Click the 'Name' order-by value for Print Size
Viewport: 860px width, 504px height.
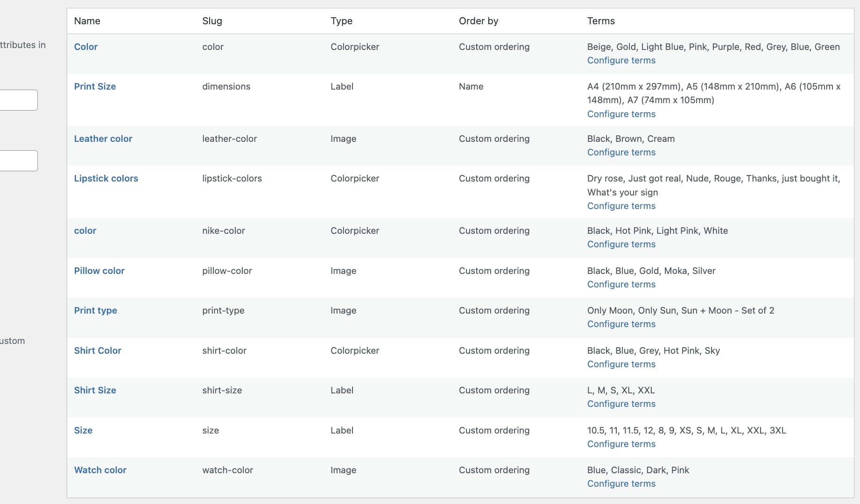pos(471,86)
